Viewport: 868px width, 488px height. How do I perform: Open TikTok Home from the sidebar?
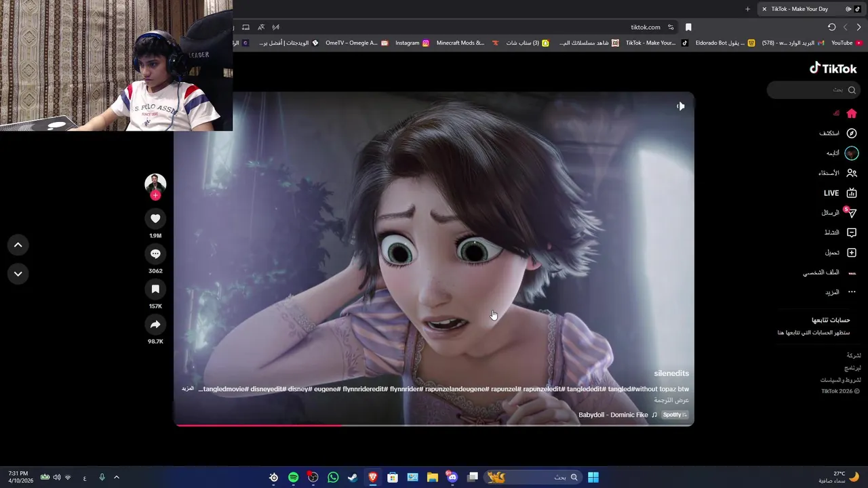852,113
